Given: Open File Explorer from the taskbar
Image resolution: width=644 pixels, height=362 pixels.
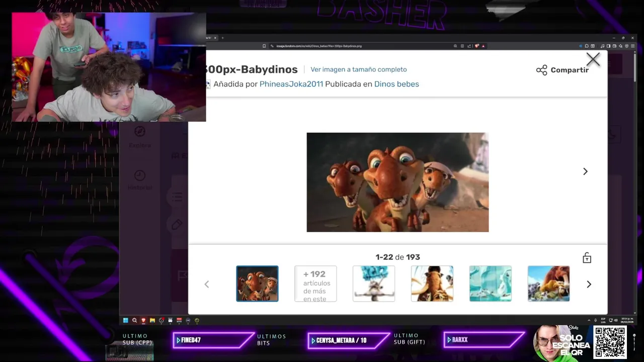Looking at the screenshot, I should (152, 320).
